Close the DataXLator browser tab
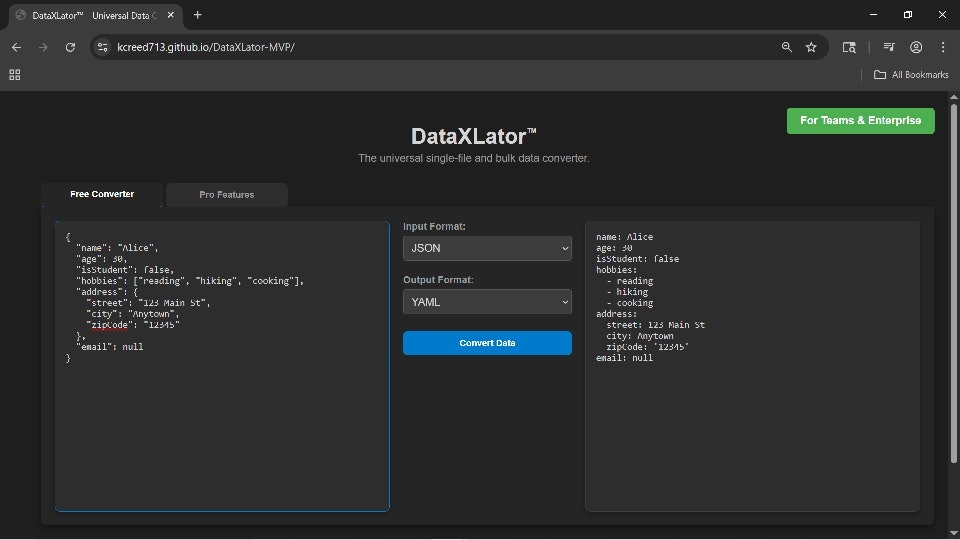Screen dimensions: 960x540 (x=171, y=15)
